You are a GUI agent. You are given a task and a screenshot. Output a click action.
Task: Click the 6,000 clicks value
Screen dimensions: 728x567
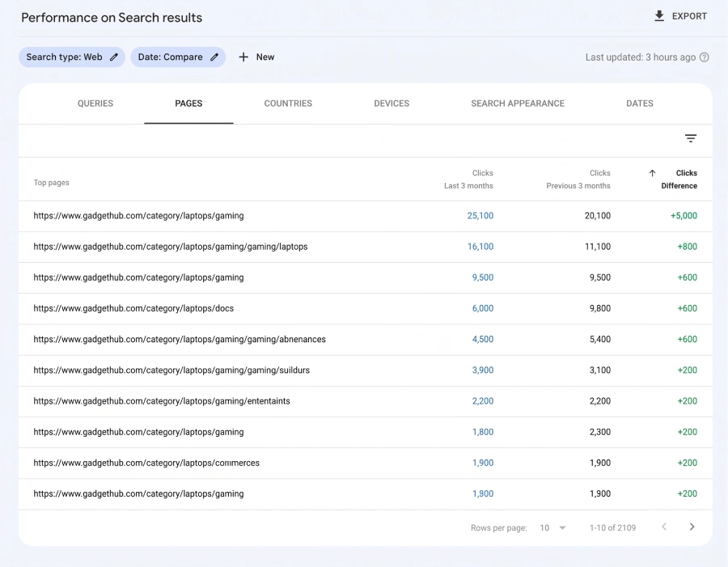[483, 308]
